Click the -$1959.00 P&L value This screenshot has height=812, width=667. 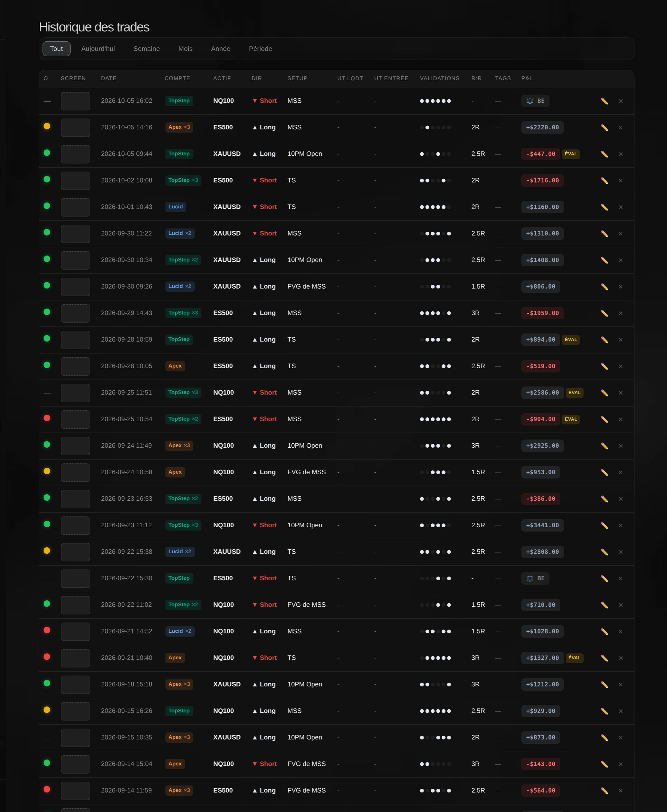click(542, 313)
